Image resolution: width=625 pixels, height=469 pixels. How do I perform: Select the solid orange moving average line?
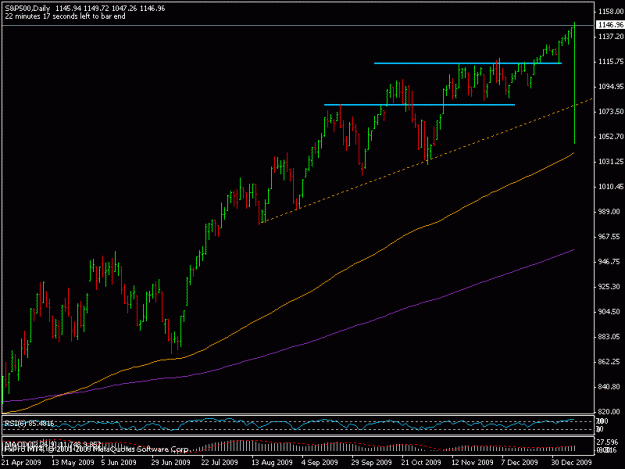tap(288, 301)
